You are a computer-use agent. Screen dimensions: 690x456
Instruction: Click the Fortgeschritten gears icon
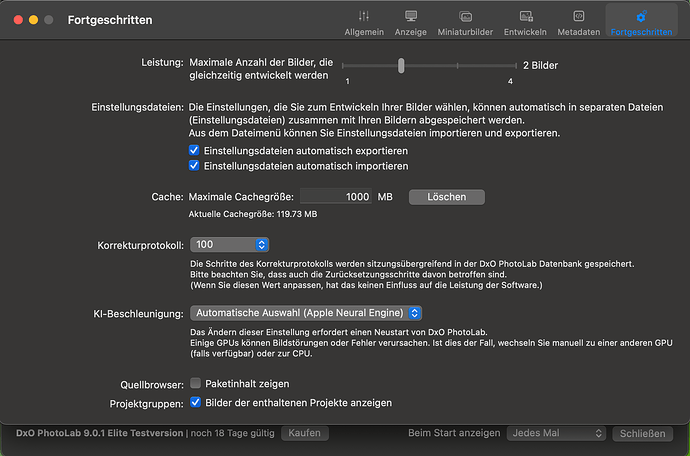tap(640, 17)
